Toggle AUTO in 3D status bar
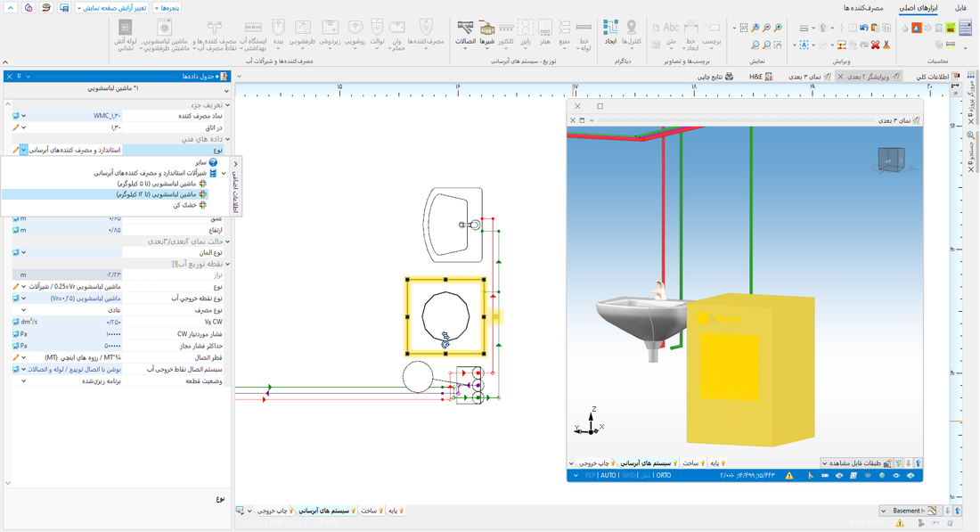The height and width of the screenshot is (532, 980). pyautogui.click(x=608, y=476)
